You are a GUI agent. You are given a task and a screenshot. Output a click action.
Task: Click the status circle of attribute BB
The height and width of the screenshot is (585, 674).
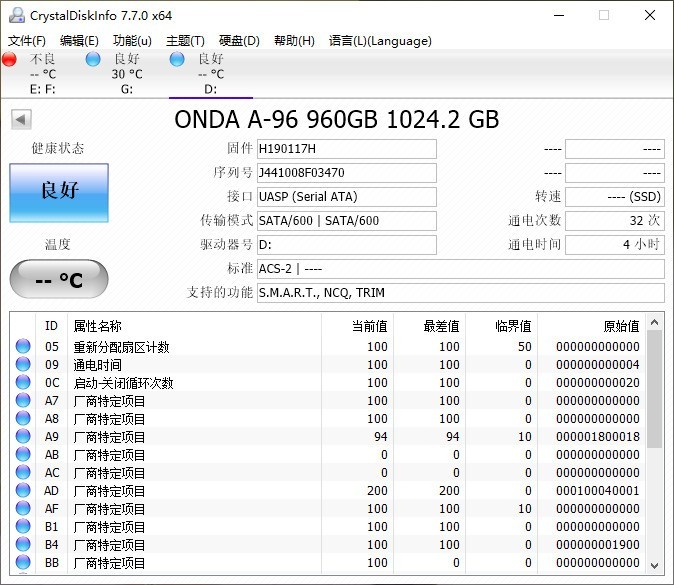tap(23, 562)
